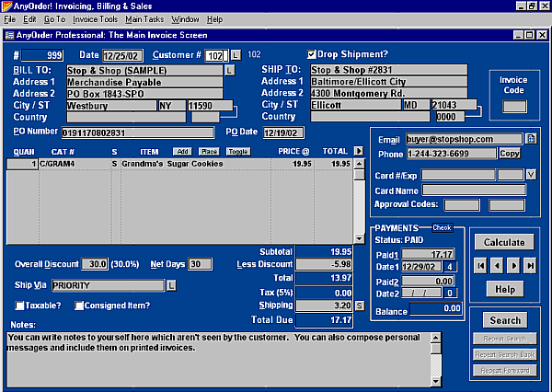Click scroll down arrow of Notes box

435,382
